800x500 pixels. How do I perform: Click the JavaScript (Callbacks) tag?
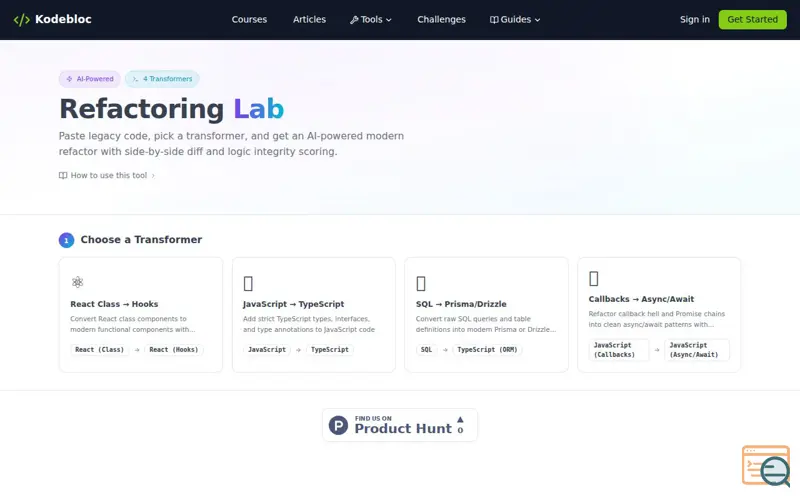618,350
